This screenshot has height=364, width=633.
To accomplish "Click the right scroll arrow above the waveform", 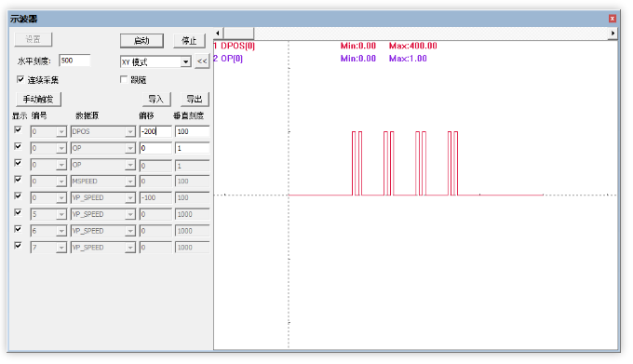I will [613, 34].
